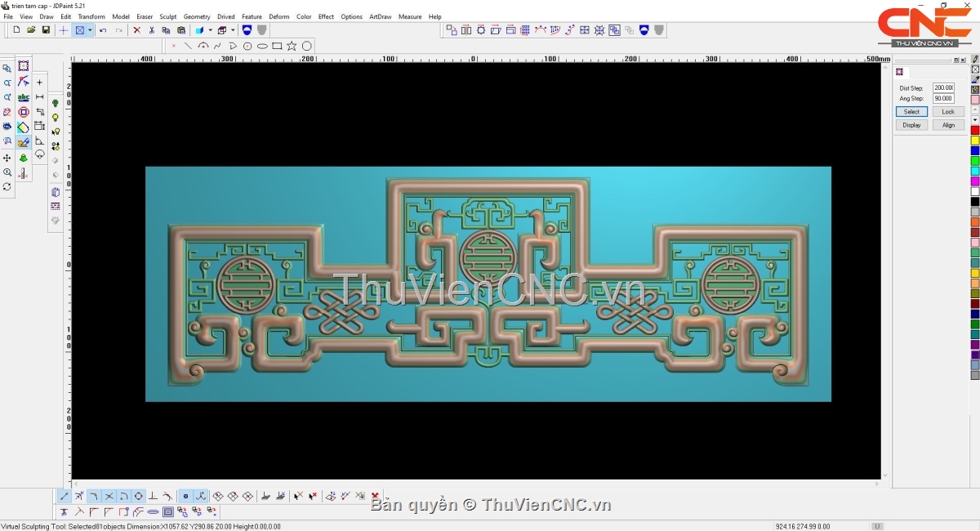Image resolution: width=980 pixels, height=531 pixels.
Task: Select the virtual sculpting brush tool
Action: pyautogui.click(x=24, y=143)
